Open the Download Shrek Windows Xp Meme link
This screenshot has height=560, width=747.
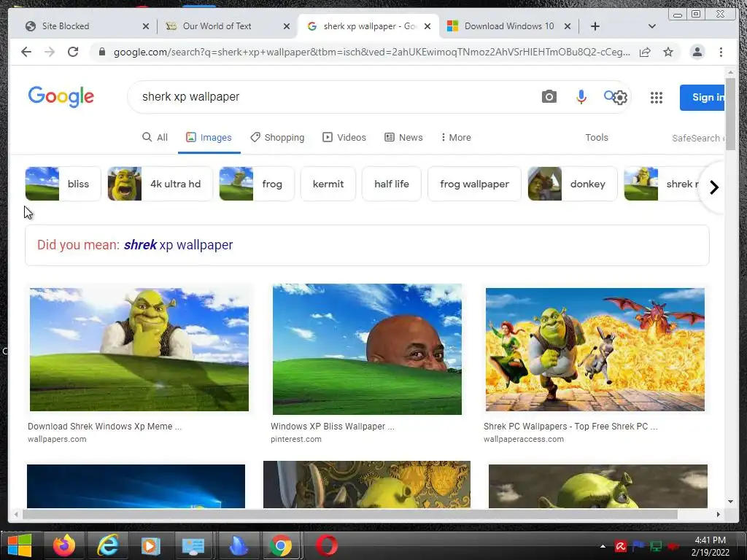coord(104,426)
